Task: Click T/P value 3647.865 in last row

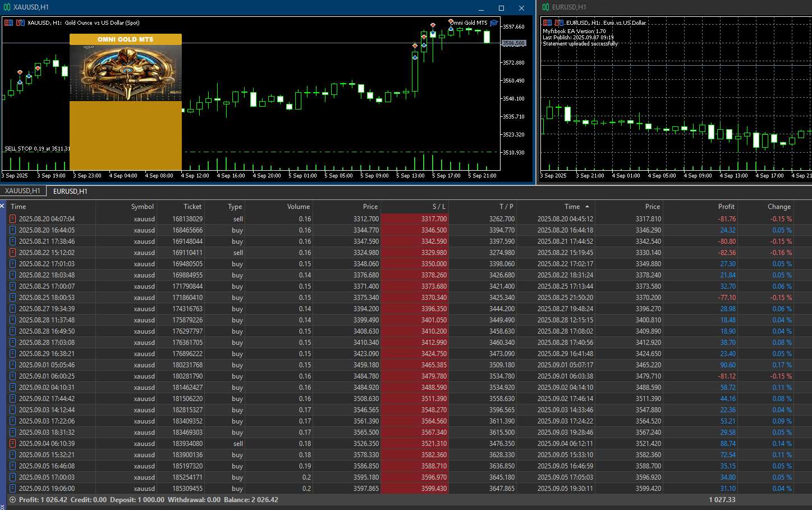Action: coord(501,489)
